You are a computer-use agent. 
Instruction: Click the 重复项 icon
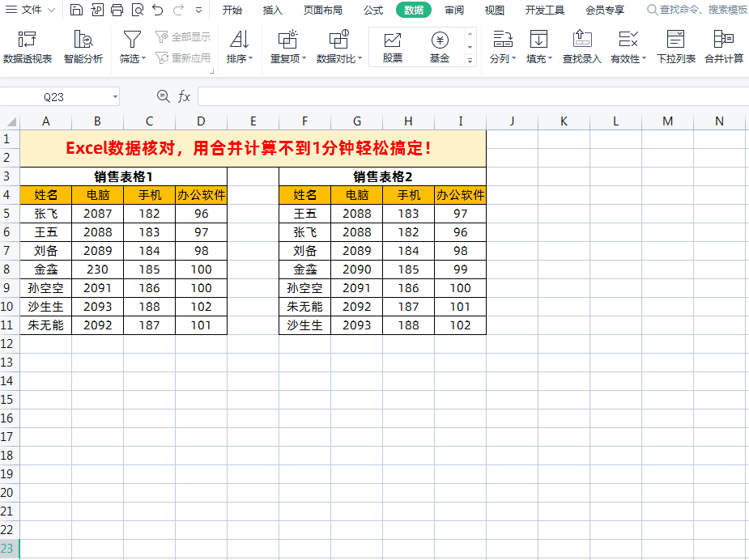pos(287,40)
